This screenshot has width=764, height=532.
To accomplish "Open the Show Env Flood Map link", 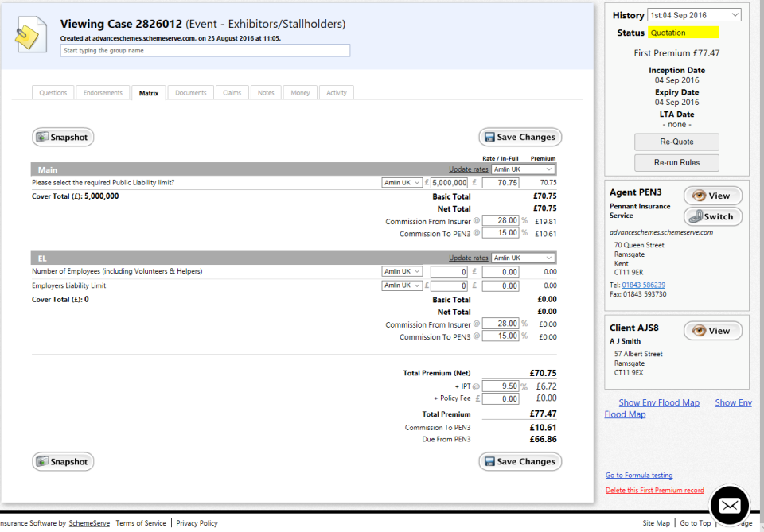I will coord(659,402).
